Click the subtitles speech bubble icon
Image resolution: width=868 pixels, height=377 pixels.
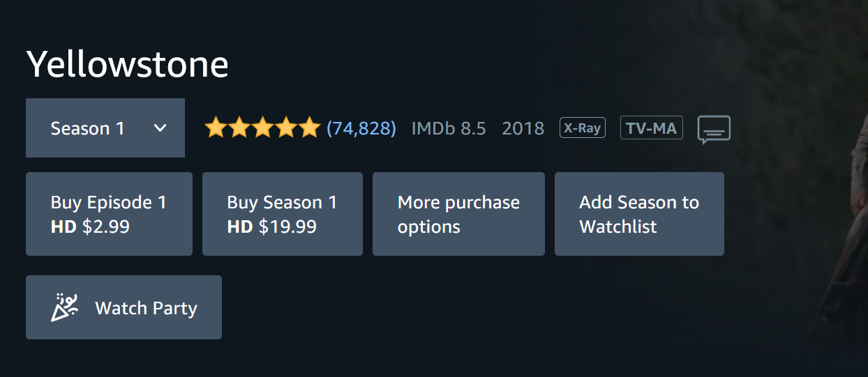tap(714, 130)
